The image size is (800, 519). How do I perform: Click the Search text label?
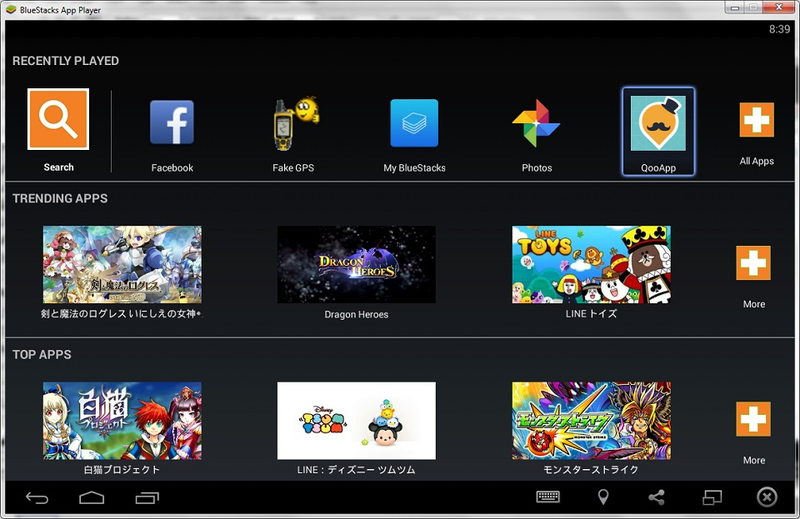58,167
